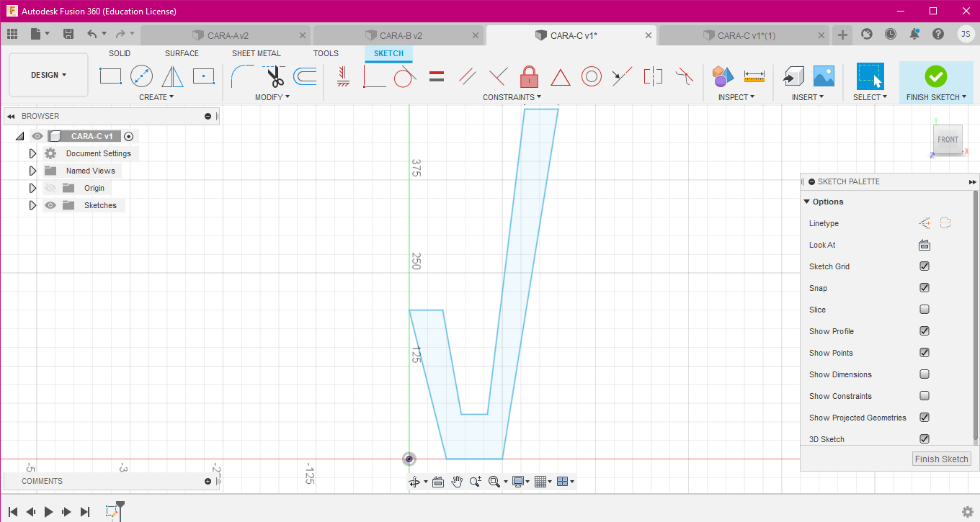This screenshot has width=980, height=522.
Task: Select the Trim scissors tool
Action: (274, 76)
